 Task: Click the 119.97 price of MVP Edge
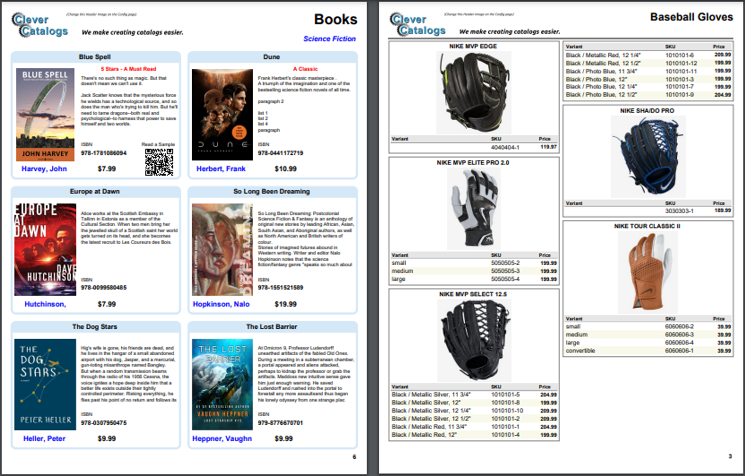pos(549,147)
